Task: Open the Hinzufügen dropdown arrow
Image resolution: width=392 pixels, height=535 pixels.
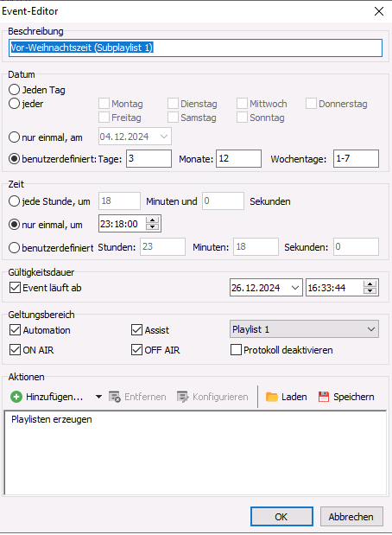Action: (x=98, y=397)
